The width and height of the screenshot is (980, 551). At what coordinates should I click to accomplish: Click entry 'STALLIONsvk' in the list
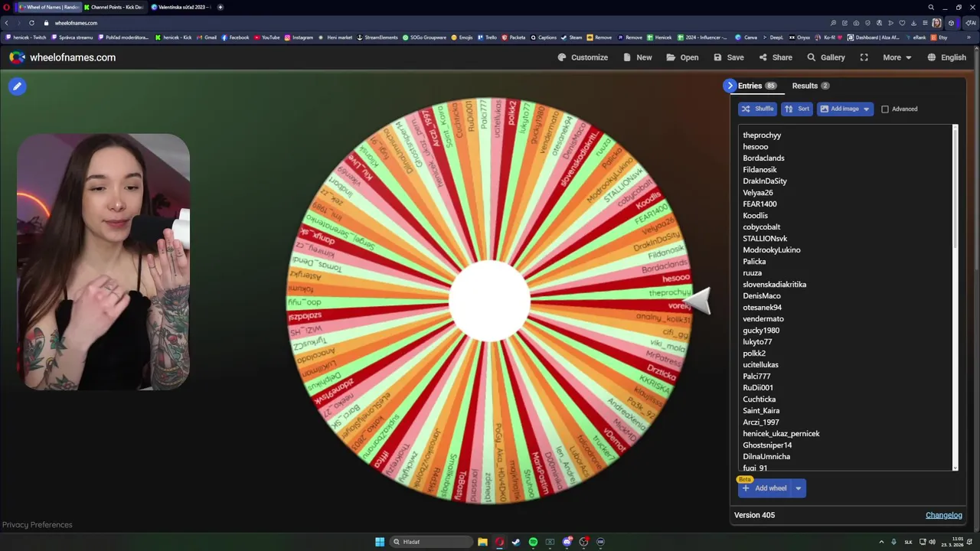(765, 239)
